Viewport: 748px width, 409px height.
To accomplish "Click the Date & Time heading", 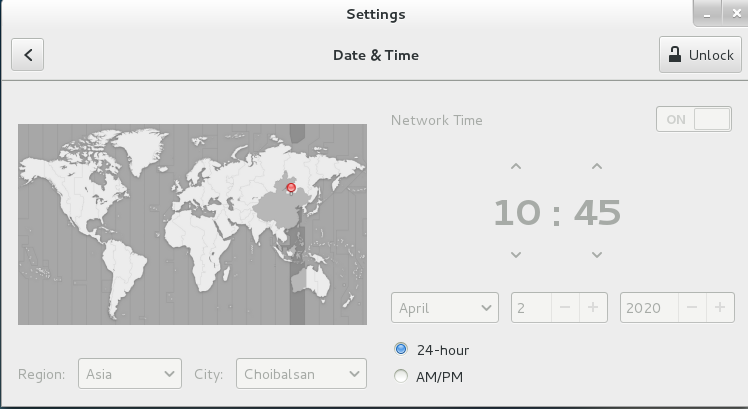I will (376, 55).
